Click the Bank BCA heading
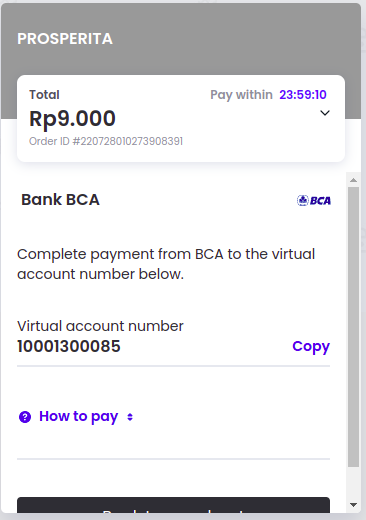The image size is (366, 520). point(60,200)
